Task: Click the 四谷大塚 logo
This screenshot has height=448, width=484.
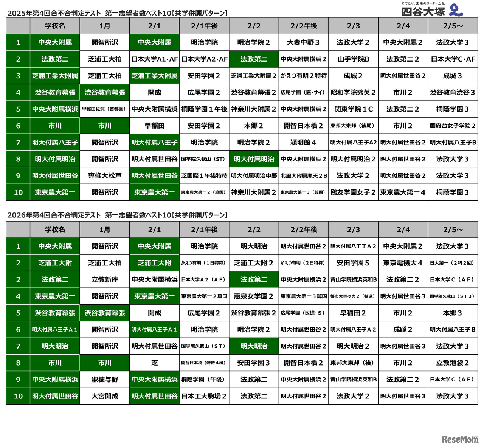Action: 432,9
